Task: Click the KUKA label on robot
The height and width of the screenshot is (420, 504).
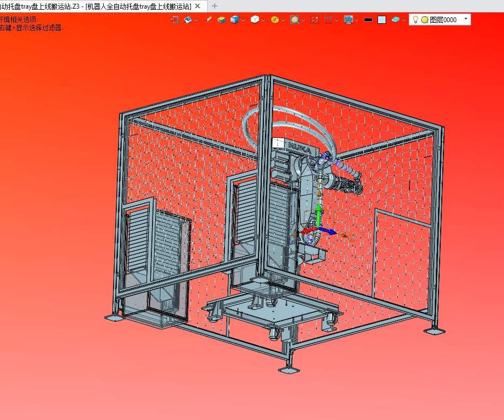Action: pyautogui.click(x=300, y=148)
